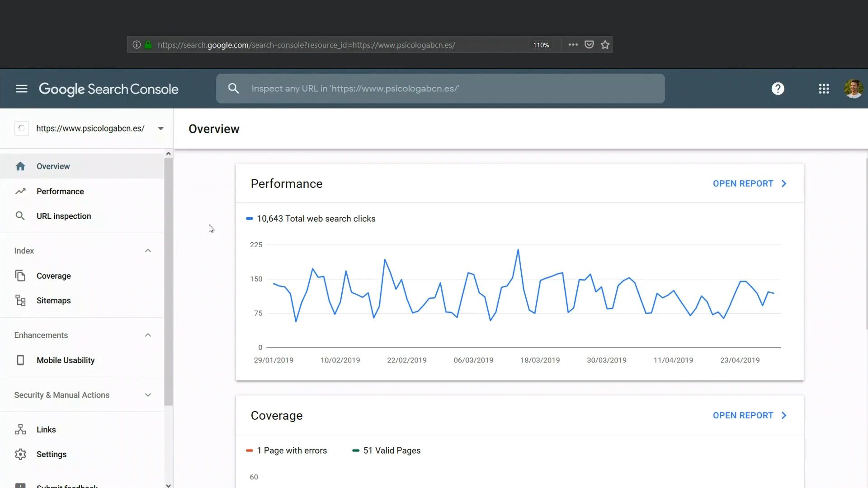Viewport: 868px width, 488px height.
Task: Click the 51 Valid Pages legend
Action: coord(387,450)
